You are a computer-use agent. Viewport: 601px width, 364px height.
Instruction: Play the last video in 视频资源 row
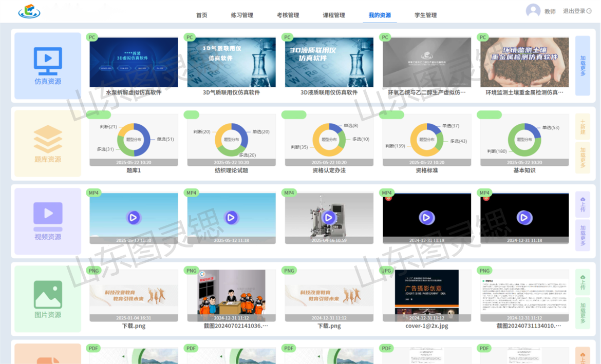click(524, 218)
